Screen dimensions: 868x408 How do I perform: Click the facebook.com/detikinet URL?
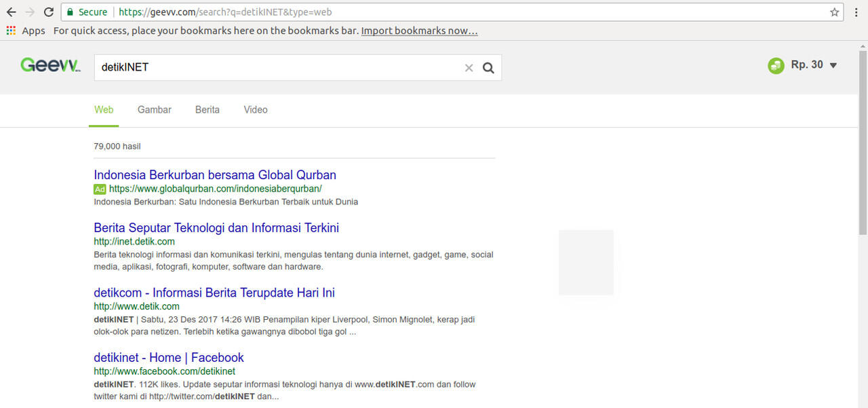(x=165, y=371)
